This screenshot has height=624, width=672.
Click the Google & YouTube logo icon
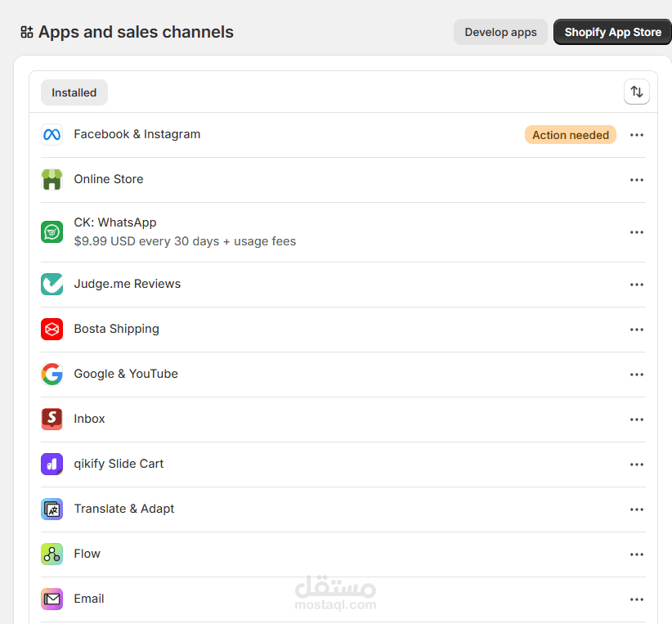52,375
